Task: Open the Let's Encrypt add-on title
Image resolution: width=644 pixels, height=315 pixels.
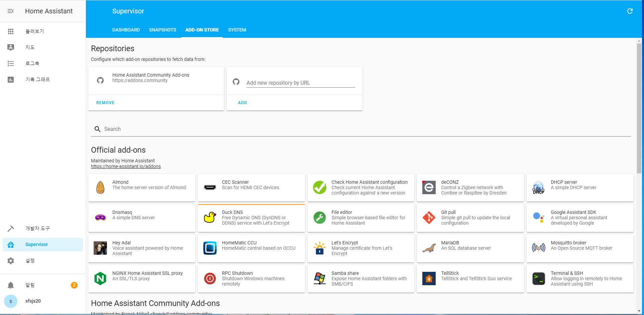Action: tap(345, 243)
